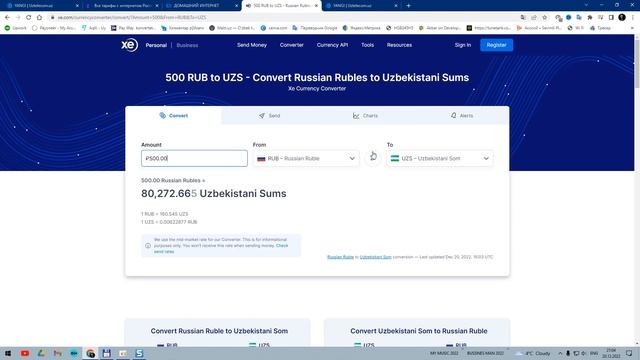This screenshot has width=640, height=360.
Task: Click the Xe logo in the header
Action: (x=129, y=45)
